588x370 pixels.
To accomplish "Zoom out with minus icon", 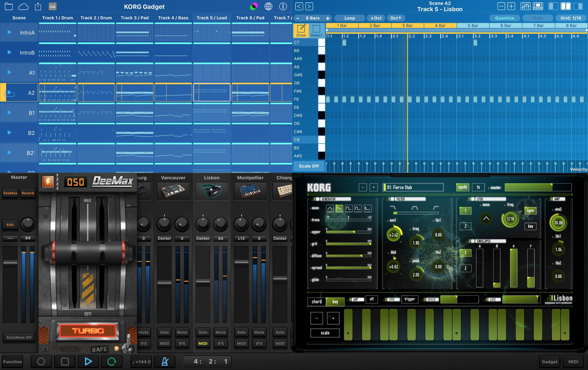I will coord(501,6).
